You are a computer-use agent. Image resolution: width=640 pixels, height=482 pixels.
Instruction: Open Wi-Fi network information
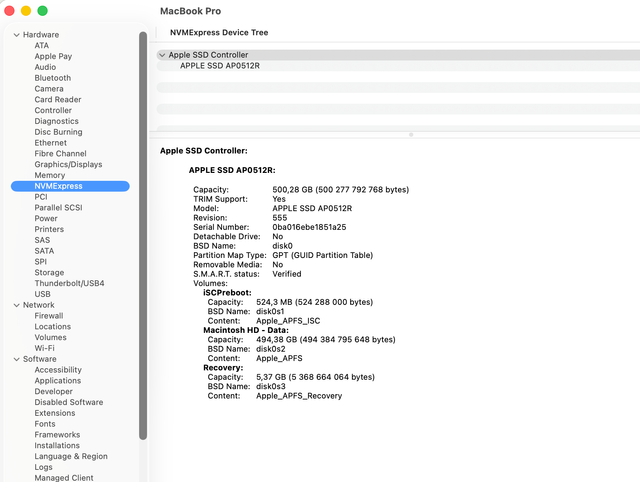click(44, 348)
